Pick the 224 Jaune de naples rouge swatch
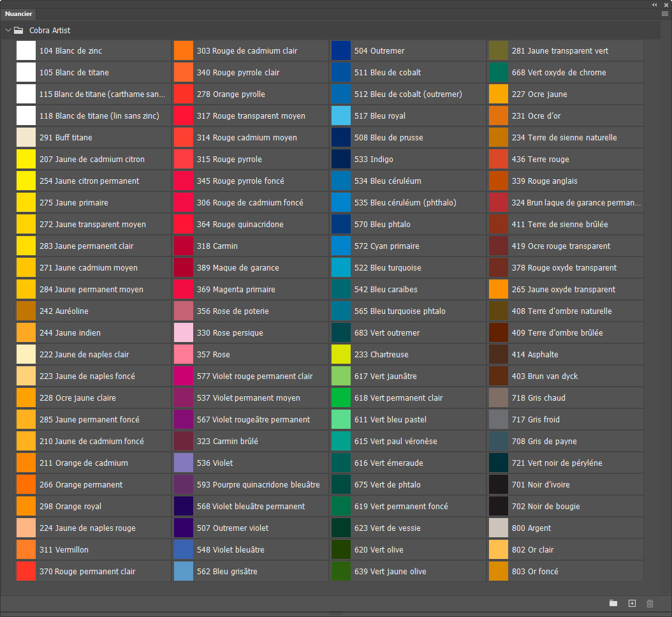672x617 pixels. point(26,528)
